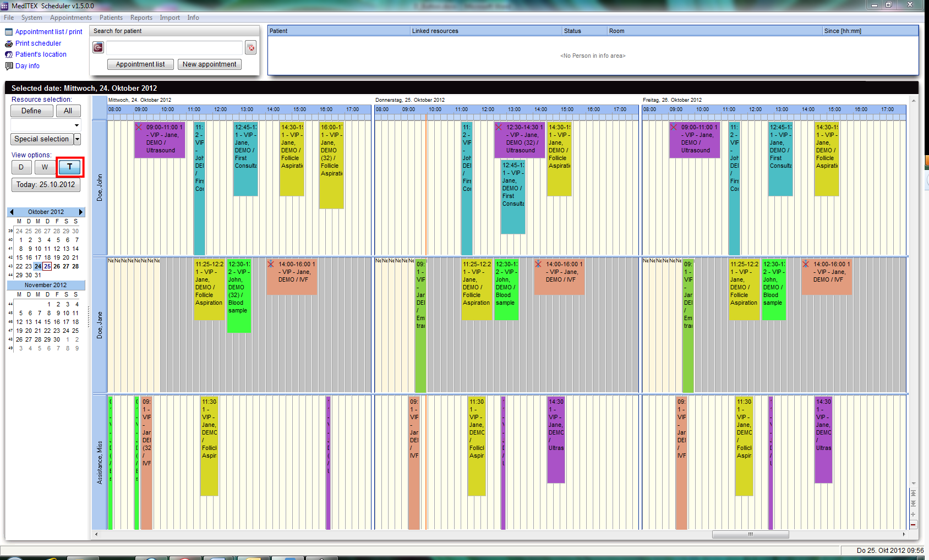Image resolution: width=929 pixels, height=560 pixels.
Task: Select Mittwoch 12:30 green Blood sample appointment
Action: 239,295
